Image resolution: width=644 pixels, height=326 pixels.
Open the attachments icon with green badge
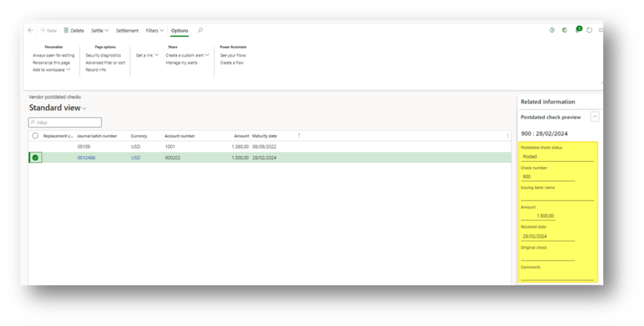pos(578,30)
